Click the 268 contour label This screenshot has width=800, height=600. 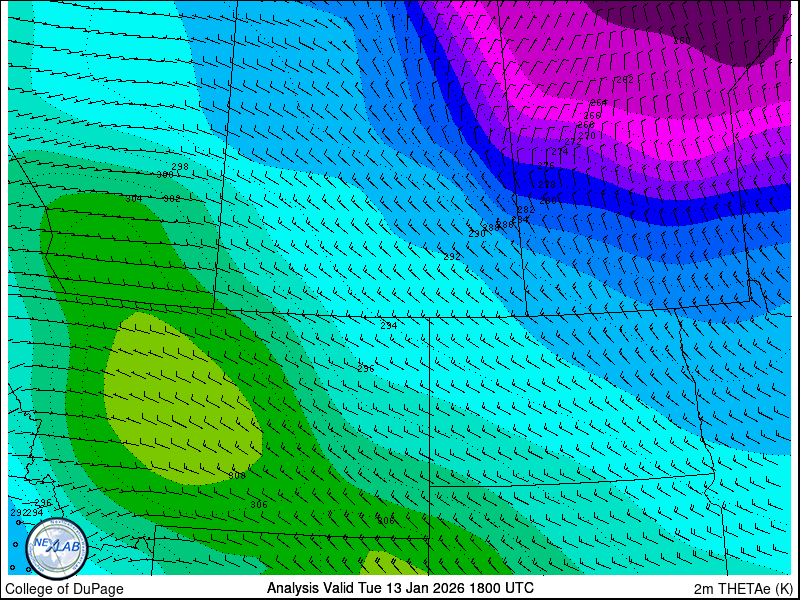tap(586, 124)
